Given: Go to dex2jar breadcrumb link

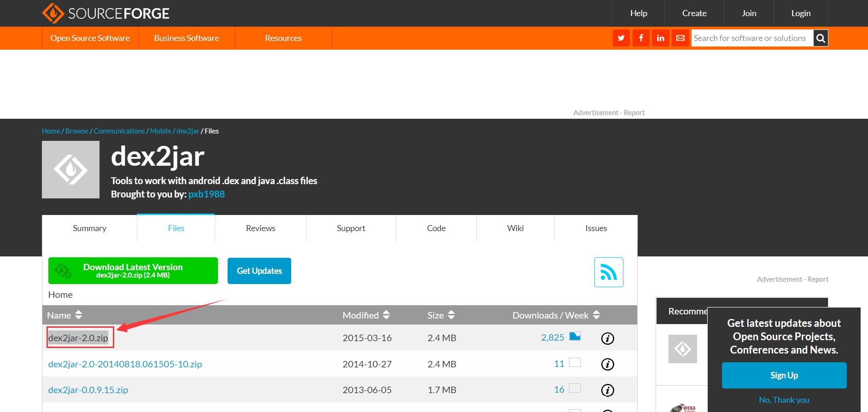Looking at the screenshot, I should [188, 131].
